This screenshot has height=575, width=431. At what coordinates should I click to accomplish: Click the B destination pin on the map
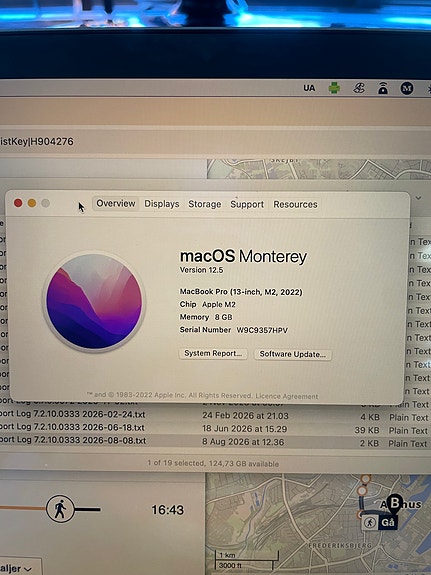pyautogui.click(x=395, y=504)
